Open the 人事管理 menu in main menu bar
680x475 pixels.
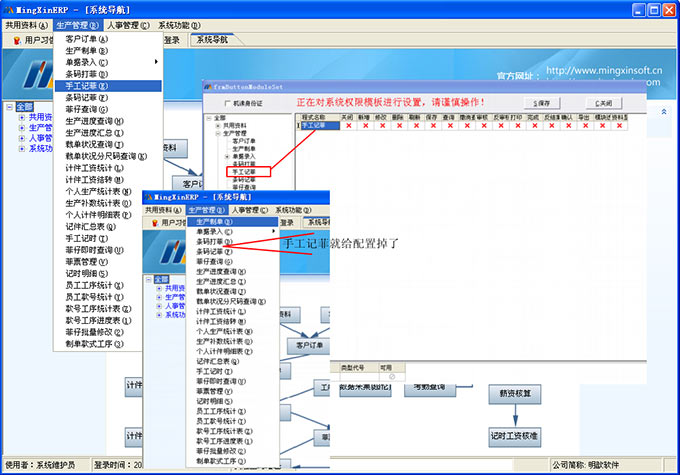coord(128,26)
